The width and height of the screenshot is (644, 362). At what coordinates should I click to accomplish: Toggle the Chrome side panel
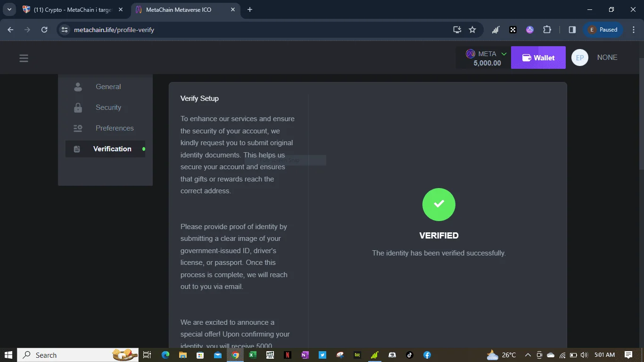(572, 30)
